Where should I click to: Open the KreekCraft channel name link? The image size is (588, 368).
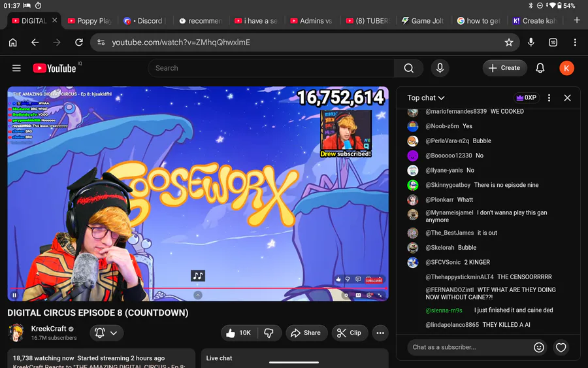tap(49, 329)
